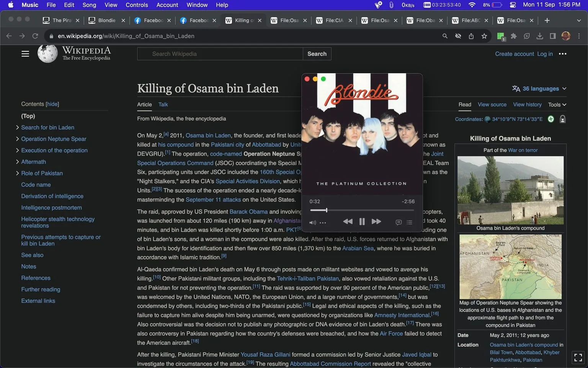Image resolution: width=588 pixels, height=368 pixels.
Task: Open the Controls menu in the menu bar
Action: pyautogui.click(x=136, y=5)
